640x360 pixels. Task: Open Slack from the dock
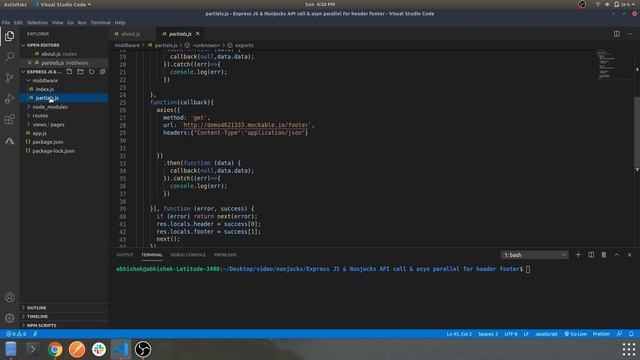[x=99, y=349]
